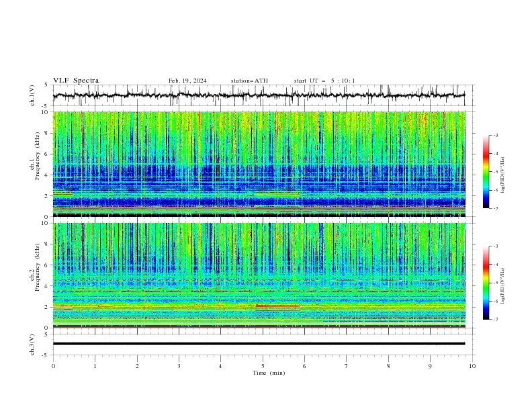Click the upper PSD color scale bar
The image size is (532, 411).
coord(486,172)
